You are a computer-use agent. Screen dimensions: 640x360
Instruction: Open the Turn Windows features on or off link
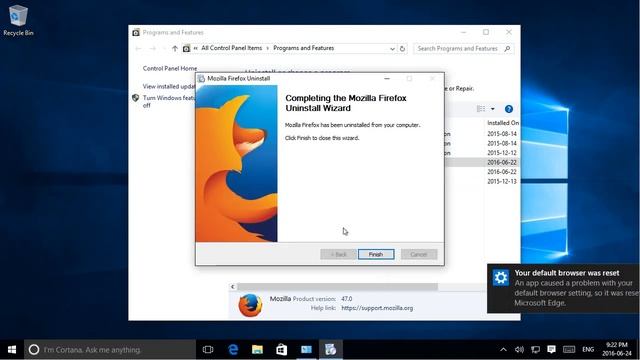169,101
